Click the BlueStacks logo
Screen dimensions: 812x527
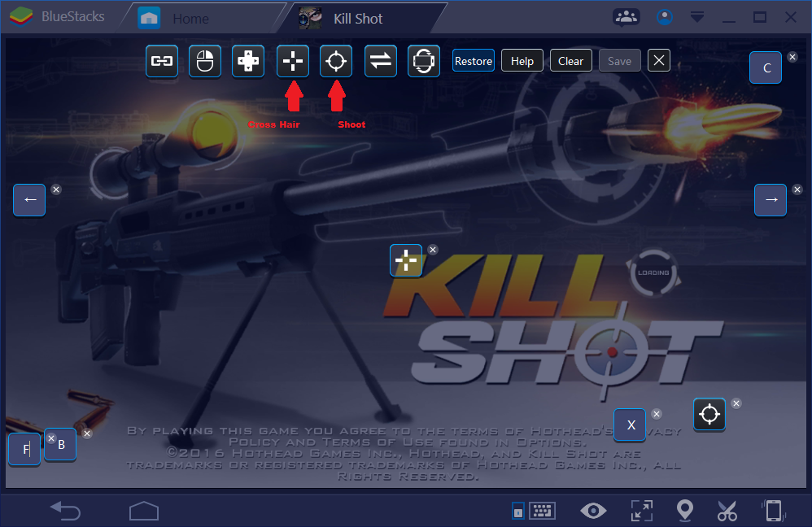(x=21, y=16)
